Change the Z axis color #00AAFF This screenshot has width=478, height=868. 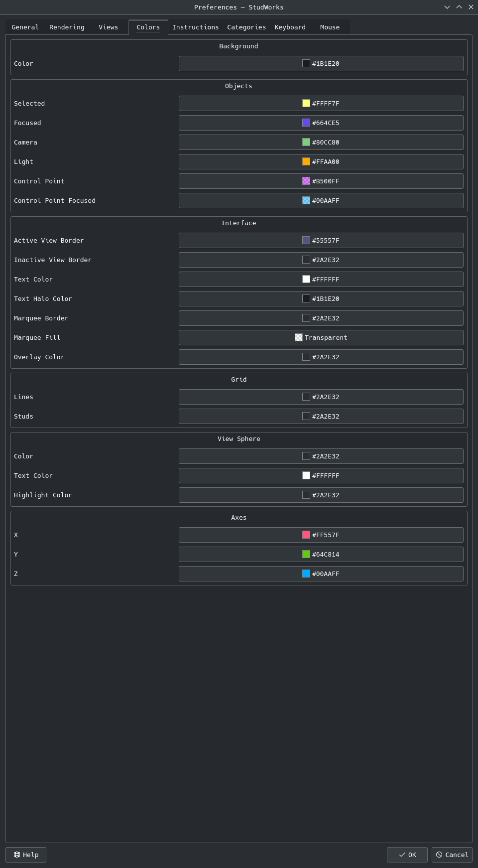pos(321,574)
